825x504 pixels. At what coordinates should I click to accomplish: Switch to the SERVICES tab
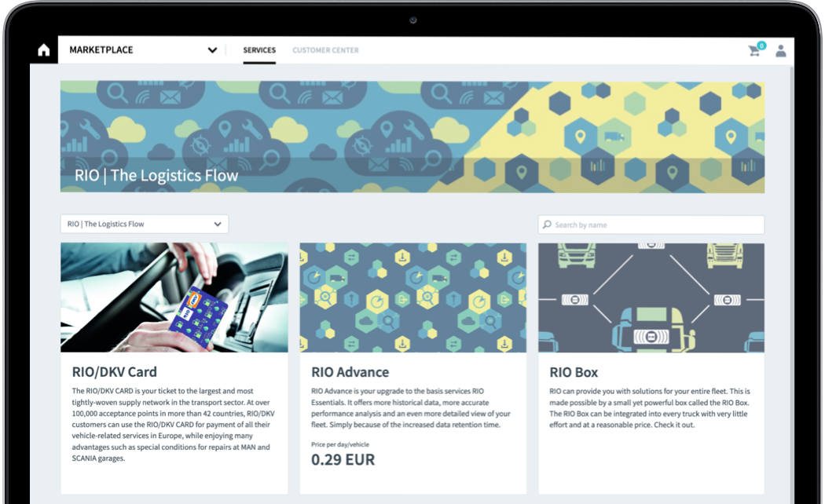point(259,50)
